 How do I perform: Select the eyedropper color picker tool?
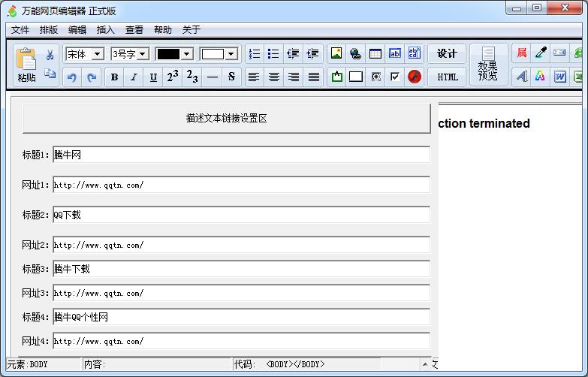click(540, 53)
